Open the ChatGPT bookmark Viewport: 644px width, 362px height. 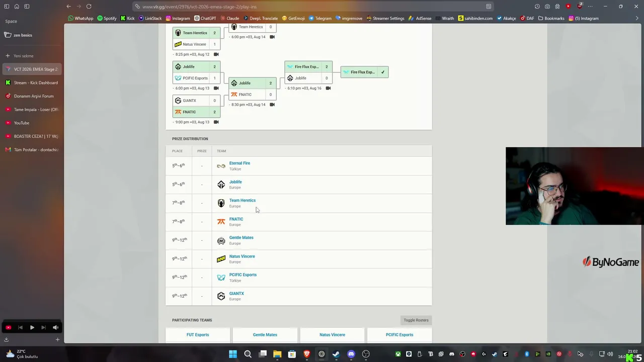[x=205, y=18]
